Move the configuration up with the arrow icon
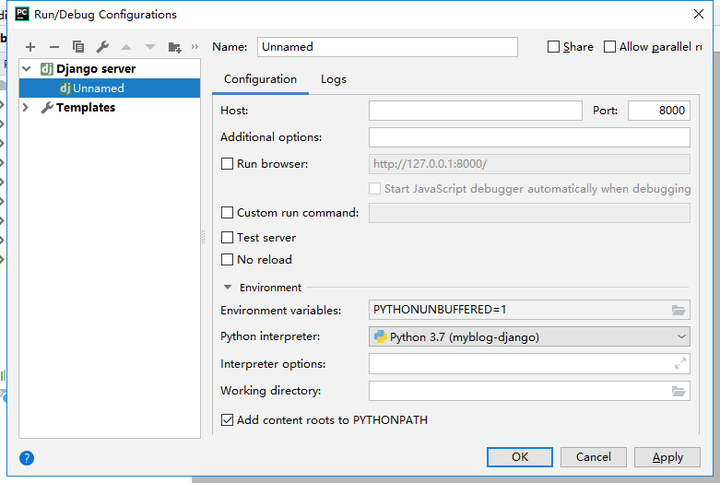This screenshot has height=483, width=720. [x=126, y=47]
